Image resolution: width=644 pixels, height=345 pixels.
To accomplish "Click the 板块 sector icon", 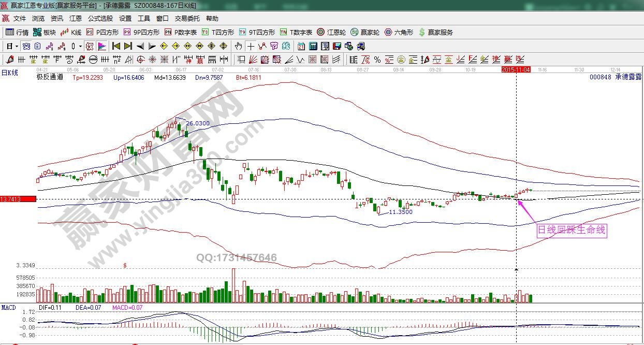I will point(44,32).
